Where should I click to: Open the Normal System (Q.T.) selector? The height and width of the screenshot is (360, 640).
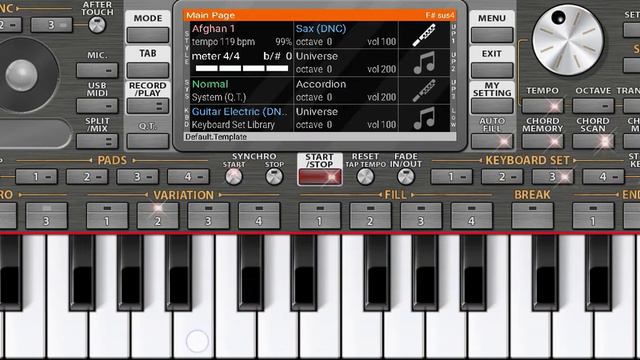tap(241, 91)
